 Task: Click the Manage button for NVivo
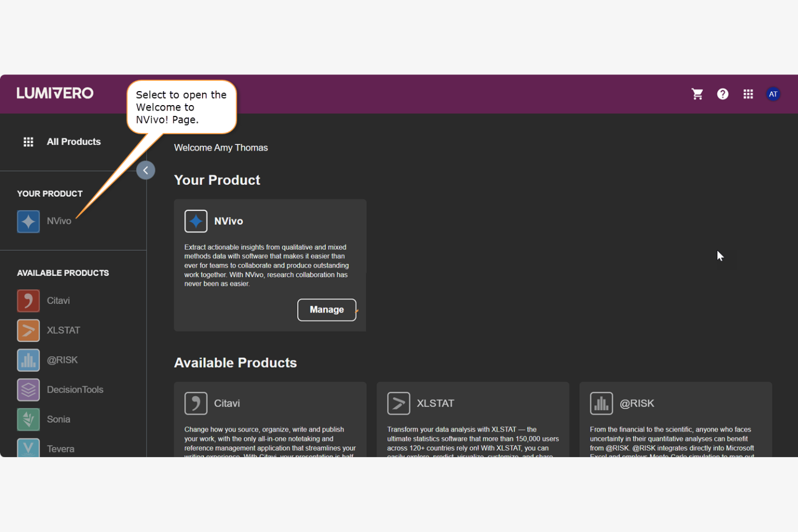(x=326, y=309)
